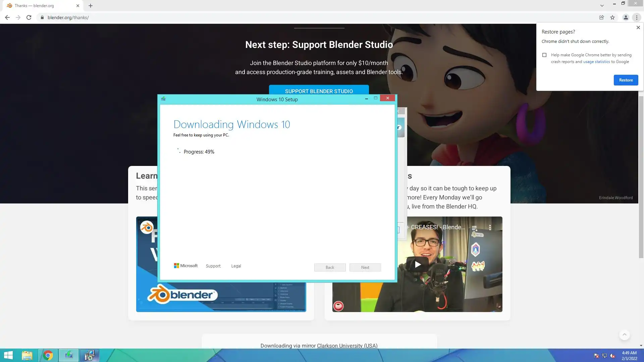Click the Support Blender Studio button
The height and width of the screenshot is (362, 644).
coord(319,89)
